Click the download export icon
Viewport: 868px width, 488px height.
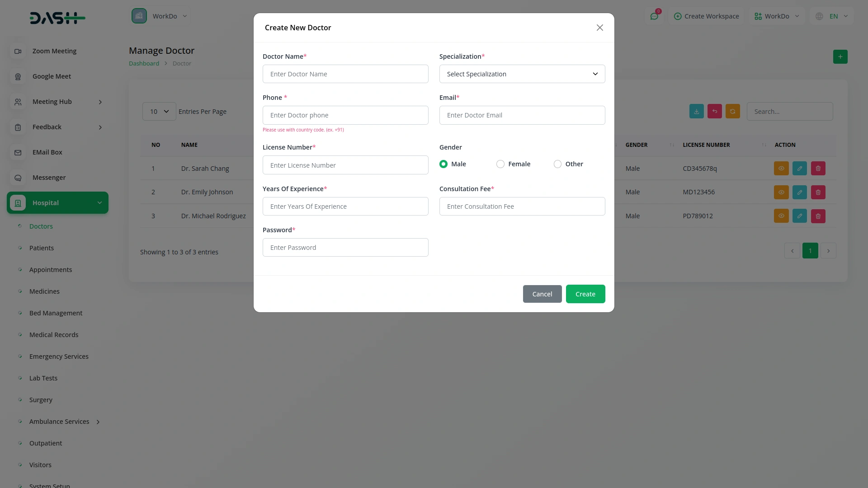[x=696, y=112]
